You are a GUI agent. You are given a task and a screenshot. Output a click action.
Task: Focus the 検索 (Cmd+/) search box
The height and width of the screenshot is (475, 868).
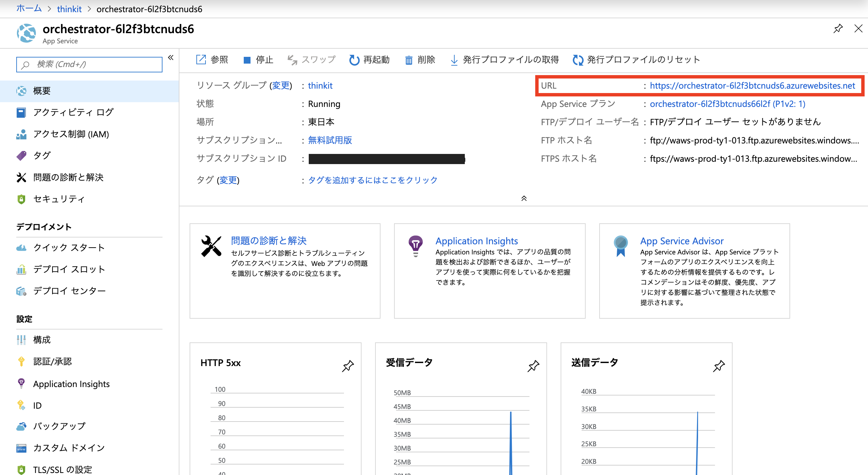[x=89, y=64]
